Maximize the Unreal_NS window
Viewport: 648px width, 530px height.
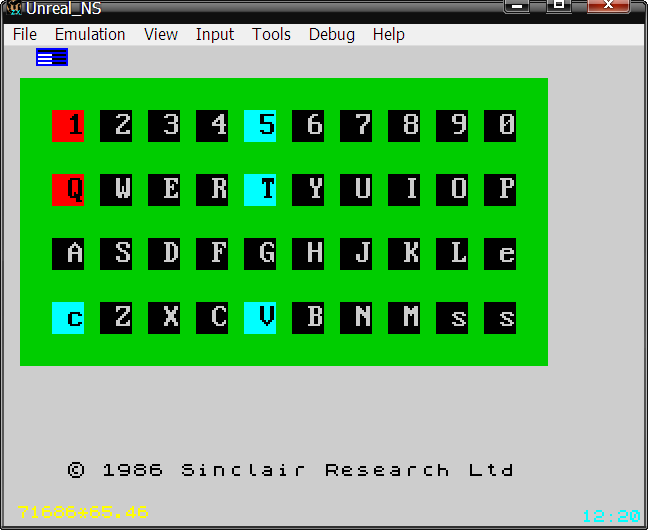click(559, 6)
